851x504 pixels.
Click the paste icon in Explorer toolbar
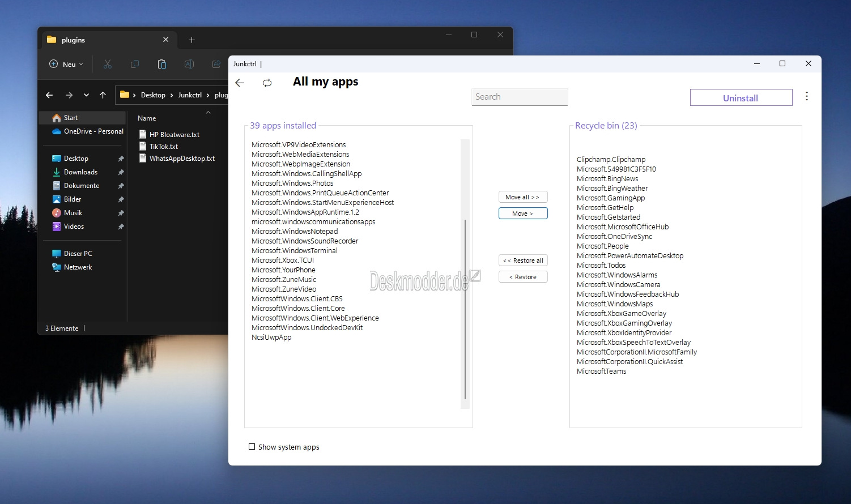(162, 64)
